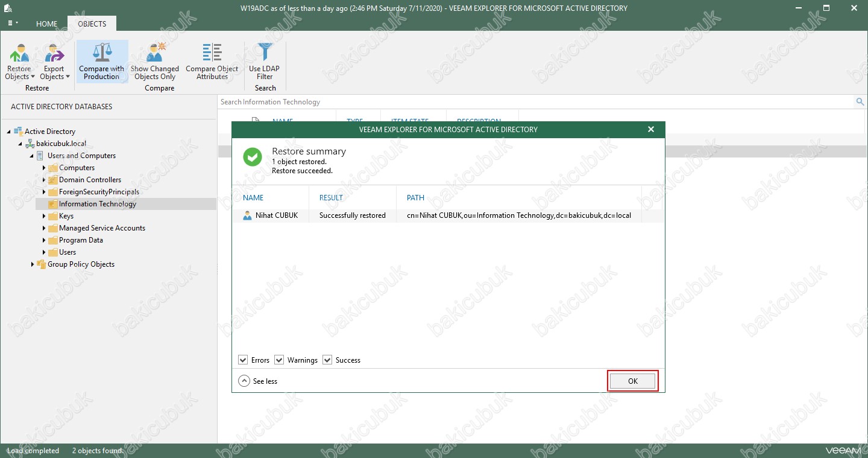Screen dimensions: 868x458
Task: Select the OBJECTS ribbon tab
Action: tap(92, 24)
